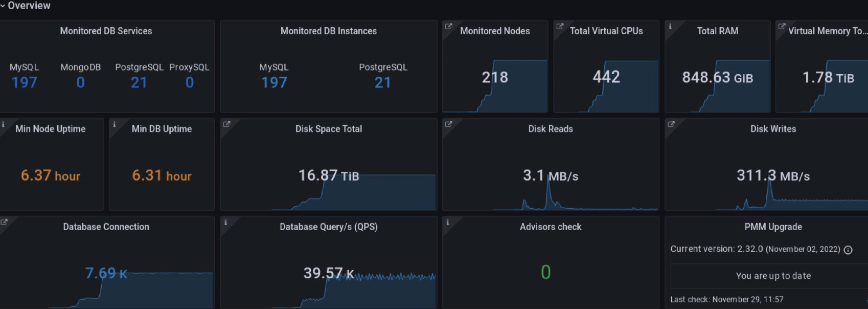Click the MySQL label in Monitored DB Instances
The image size is (868, 309).
[x=274, y=67]
